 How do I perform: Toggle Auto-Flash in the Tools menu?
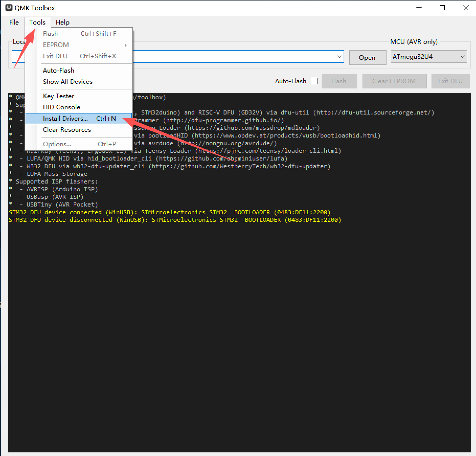pyautogui.click(x=59, y=71)
